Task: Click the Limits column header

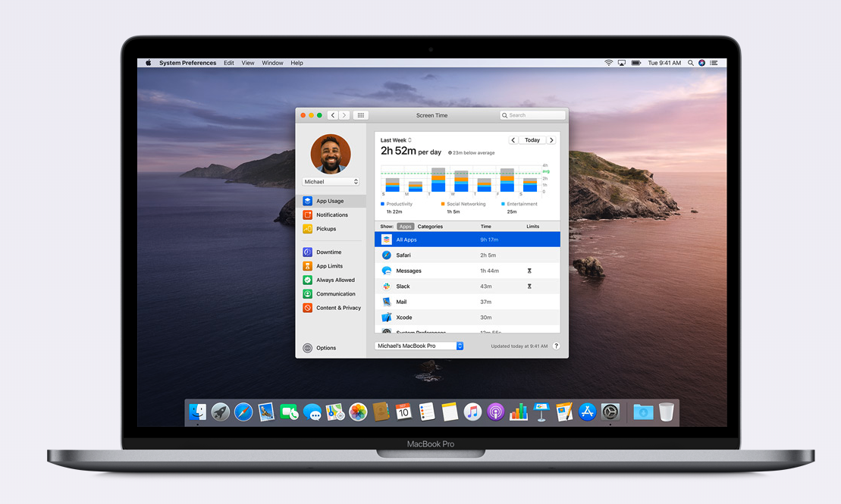Action: tap(532, 227)
